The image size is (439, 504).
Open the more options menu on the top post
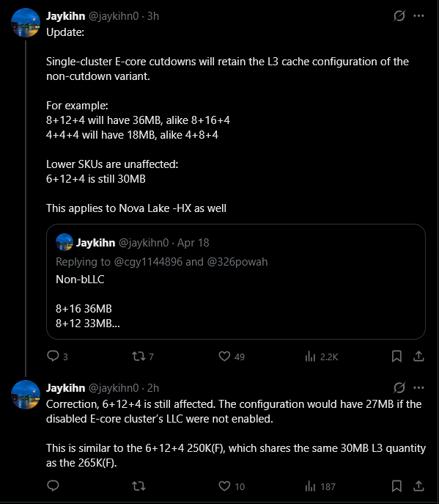[x=418, y=15]
